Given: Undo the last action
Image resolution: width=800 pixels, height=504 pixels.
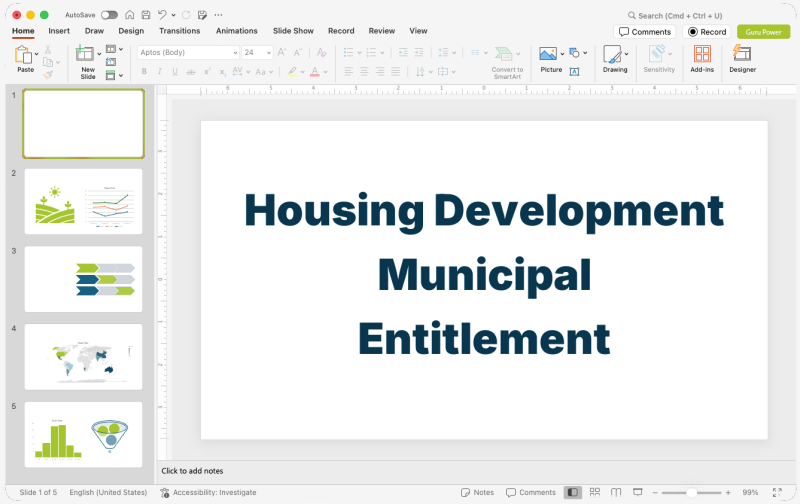Looking at the screenshot, I should pos(162,15).
